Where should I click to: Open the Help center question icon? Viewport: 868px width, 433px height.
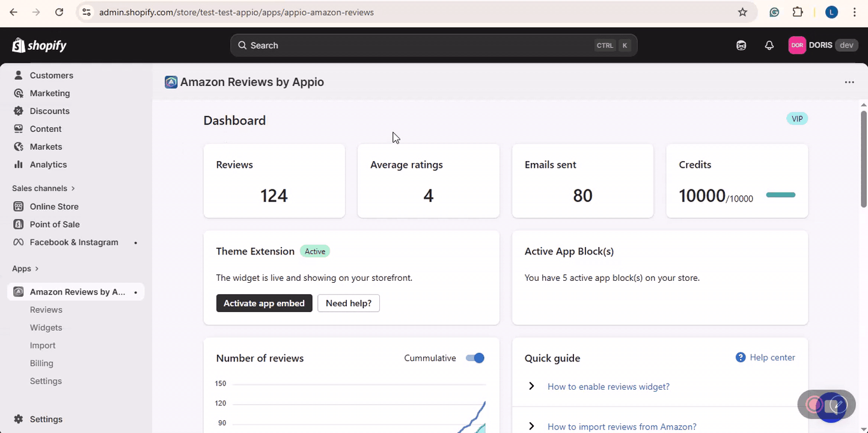(741, 358)
